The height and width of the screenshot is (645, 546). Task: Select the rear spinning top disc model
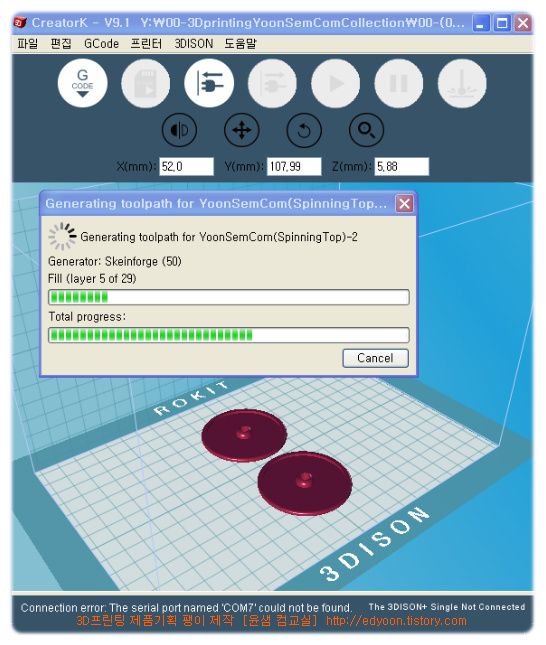[244, 435]
